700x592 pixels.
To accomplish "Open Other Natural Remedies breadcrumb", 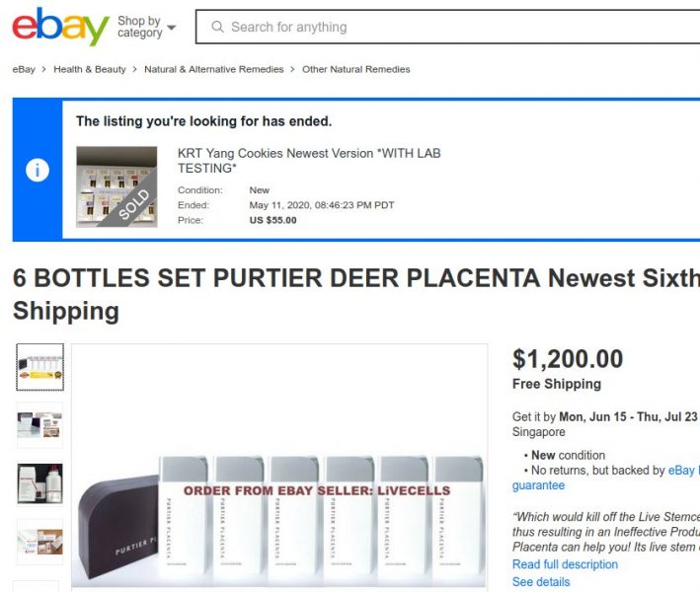I will [x=355, y=69].
